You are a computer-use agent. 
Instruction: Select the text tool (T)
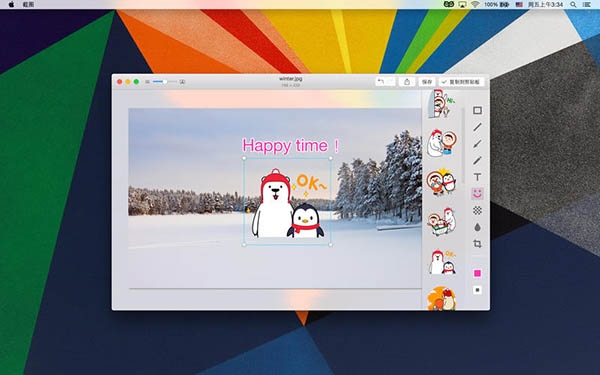pyautogui.click(x=477, y=177)
